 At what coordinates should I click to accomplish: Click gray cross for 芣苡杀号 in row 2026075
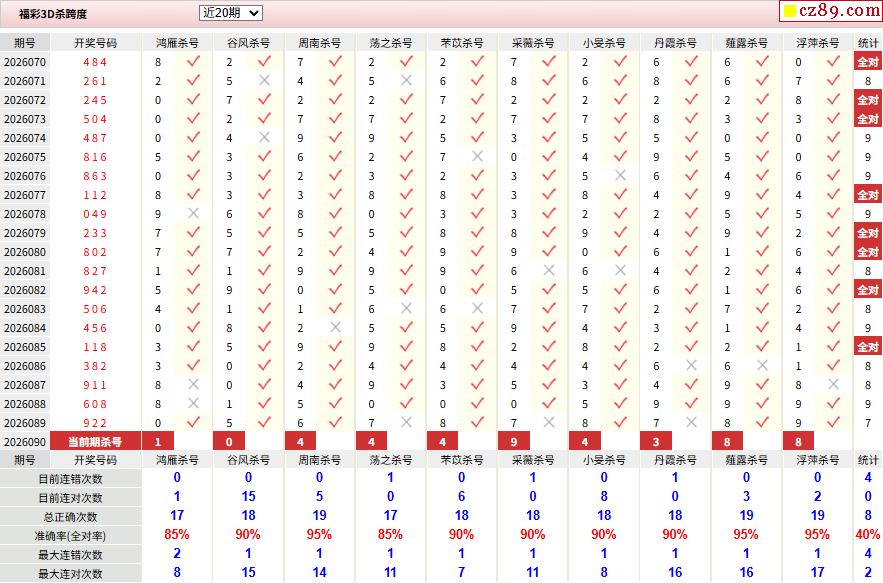pyautogui.click(x=478, y=157)
